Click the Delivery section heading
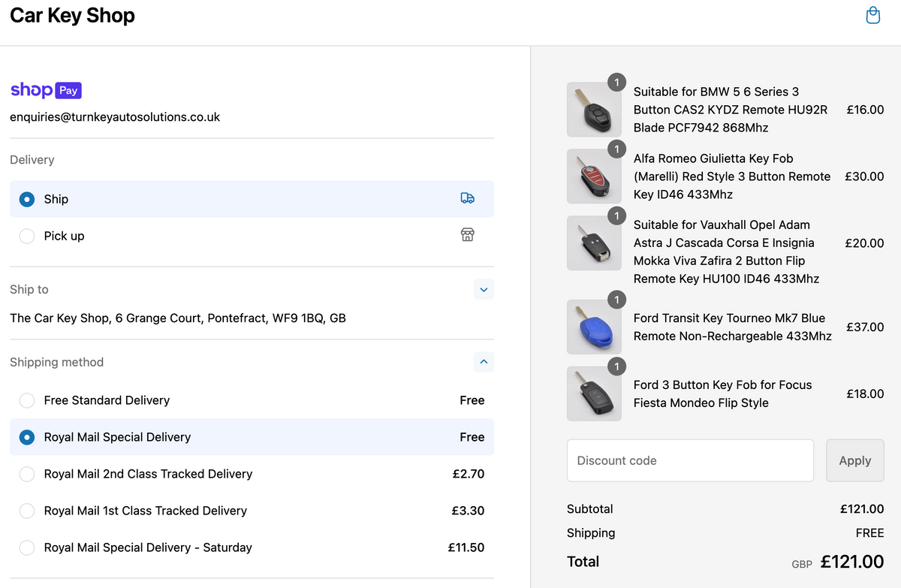The height and width of the screenshot is (588, 901). click(32, 160)
